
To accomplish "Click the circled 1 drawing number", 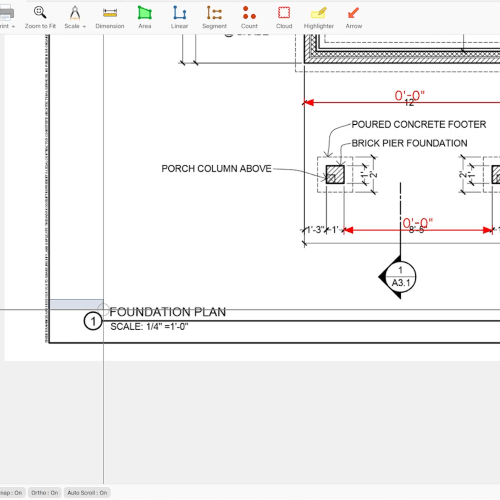I will 93,321.
